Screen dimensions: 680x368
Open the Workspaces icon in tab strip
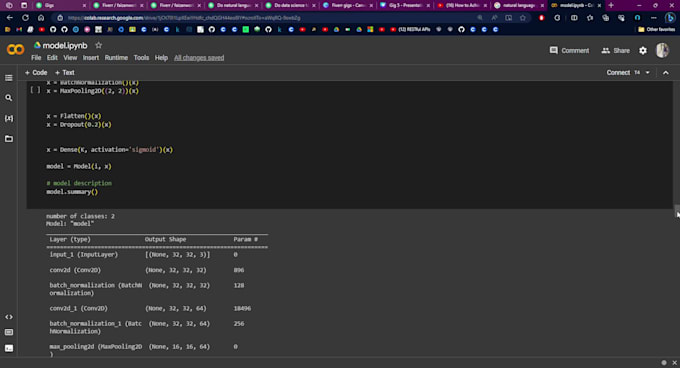pos(9,5)
